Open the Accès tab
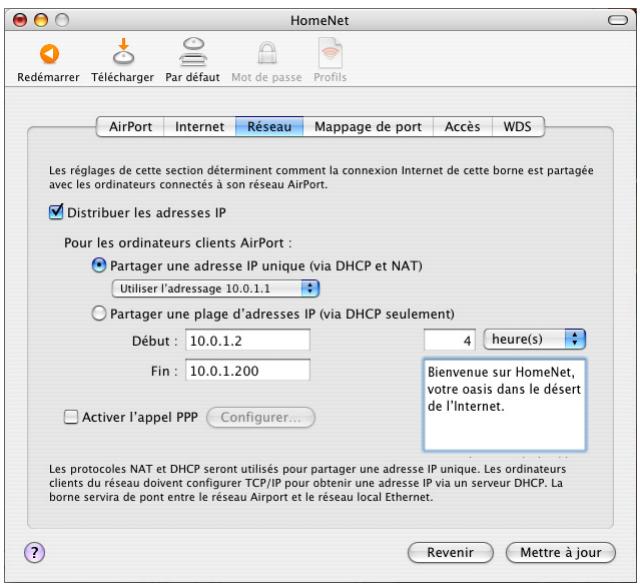This screenshot has width=640, height=587. [462, 127]
